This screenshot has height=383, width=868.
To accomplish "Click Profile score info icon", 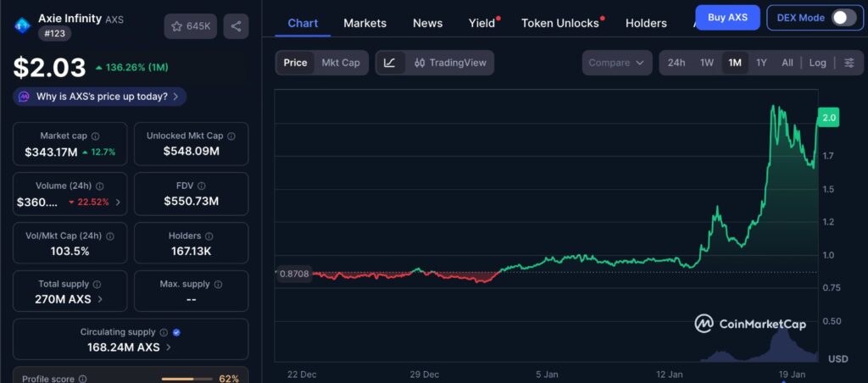I will click(x=82, y=379).
